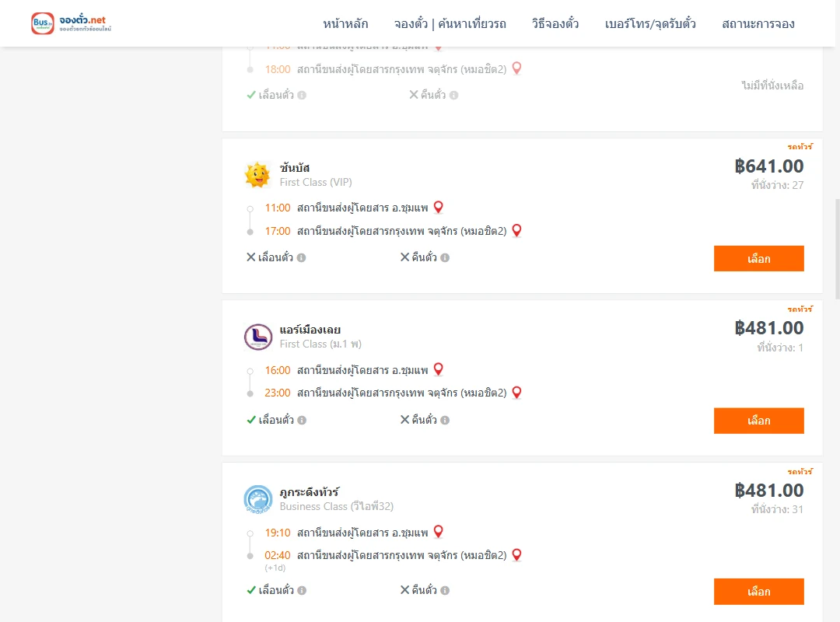840x622 pixels.
Task: Click the ซันบัส operator name
Action: click(295, 168)
